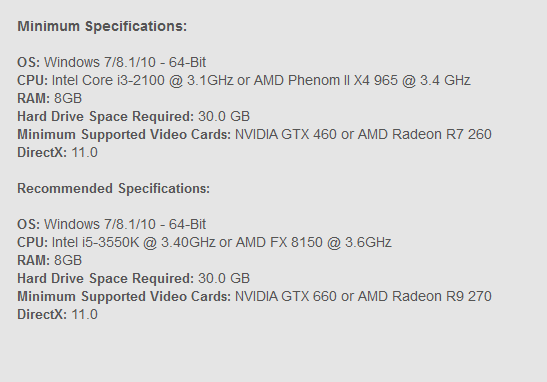Click the second Hard Drive Space Required label
The image size is (547, 382).
click(105, 278)
